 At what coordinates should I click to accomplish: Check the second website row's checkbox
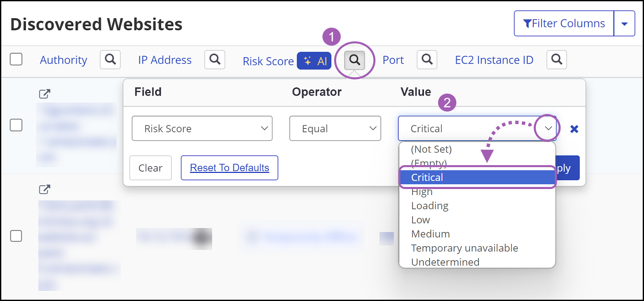point(16,237)
